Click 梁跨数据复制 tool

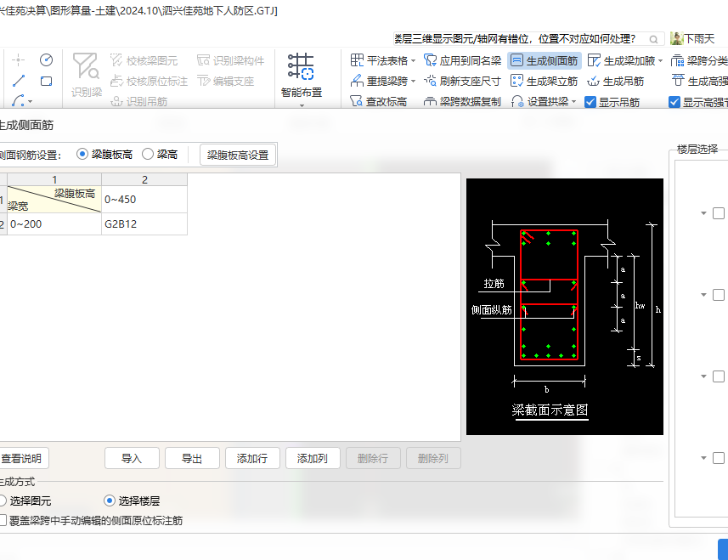[x=462, y=101]
